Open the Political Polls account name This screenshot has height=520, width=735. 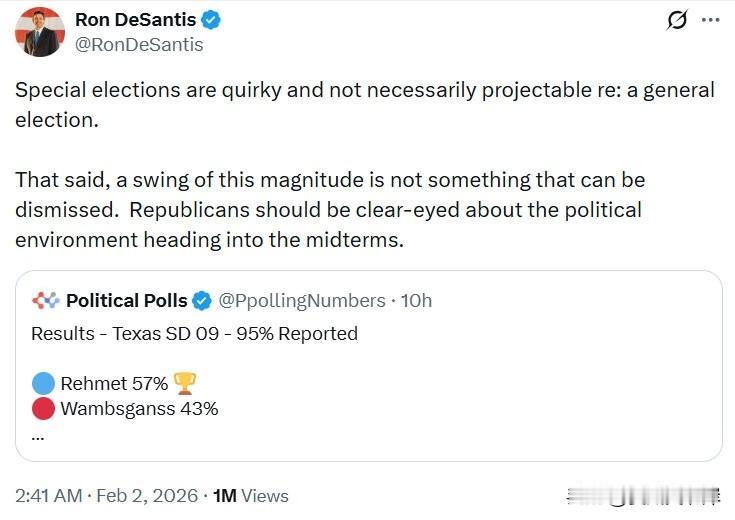tap(126, 300)
